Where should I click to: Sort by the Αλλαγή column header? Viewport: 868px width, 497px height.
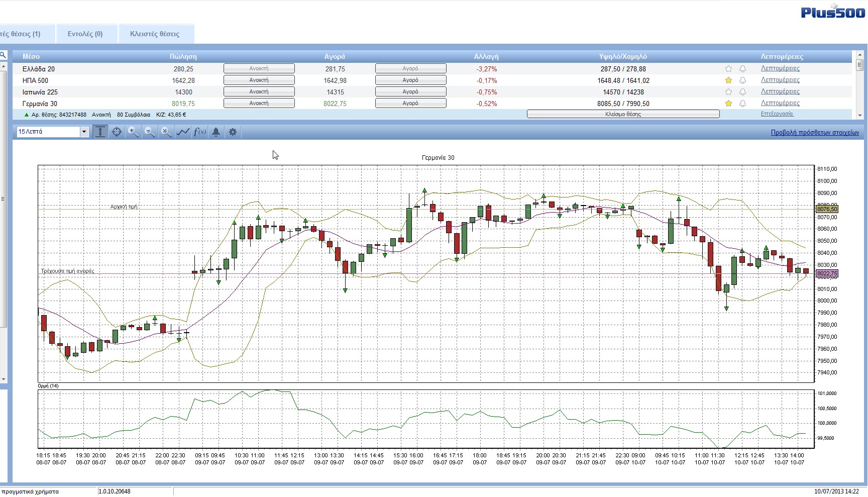click(486, 56)
